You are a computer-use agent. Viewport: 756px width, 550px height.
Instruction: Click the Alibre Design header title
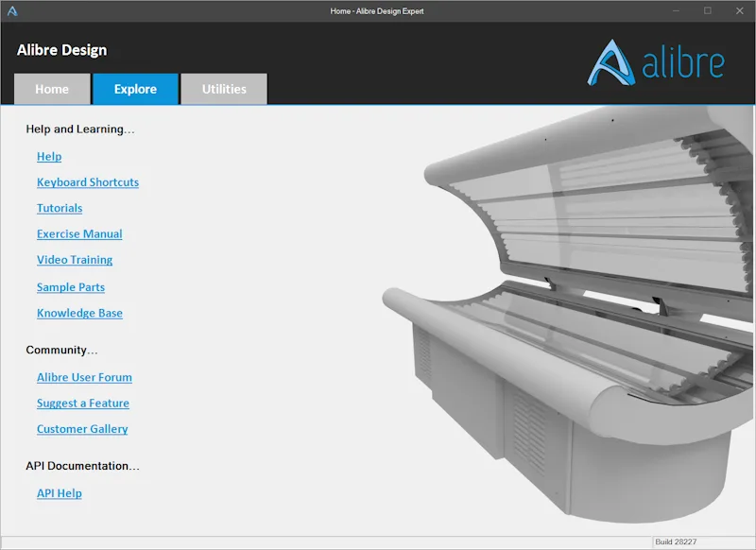61,50
